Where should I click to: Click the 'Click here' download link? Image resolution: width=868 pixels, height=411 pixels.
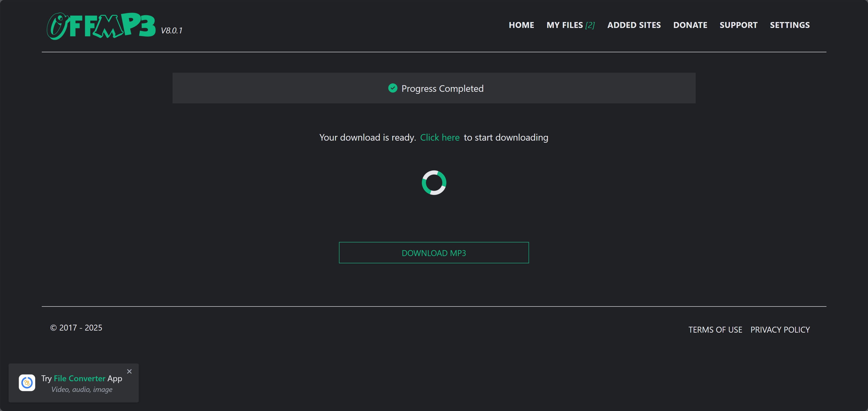(x=440, y=137)
